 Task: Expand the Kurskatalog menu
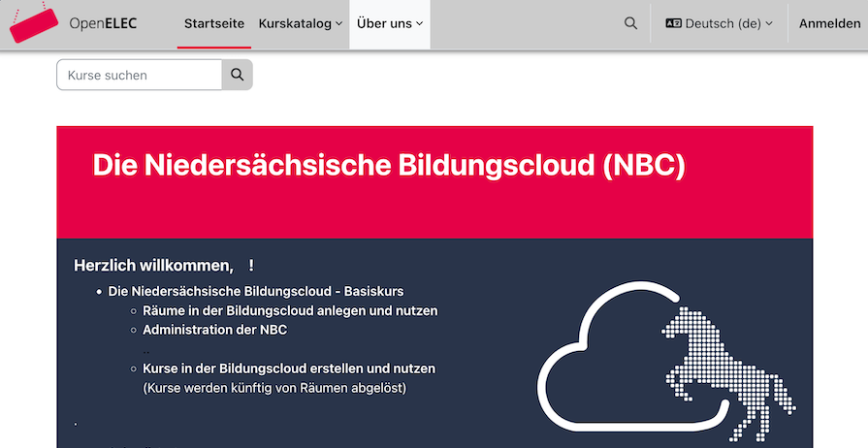click(x=300, y=23)
